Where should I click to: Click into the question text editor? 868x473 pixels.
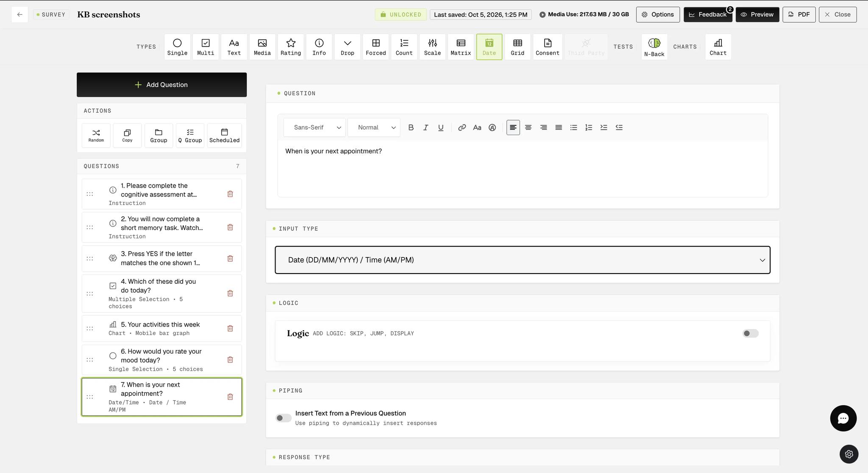522,169
